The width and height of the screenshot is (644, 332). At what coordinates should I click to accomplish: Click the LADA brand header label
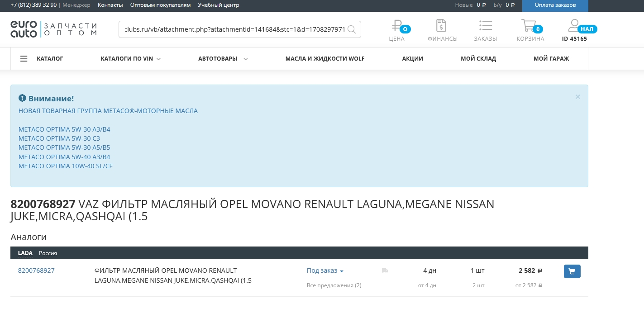[x=25, y=253]
